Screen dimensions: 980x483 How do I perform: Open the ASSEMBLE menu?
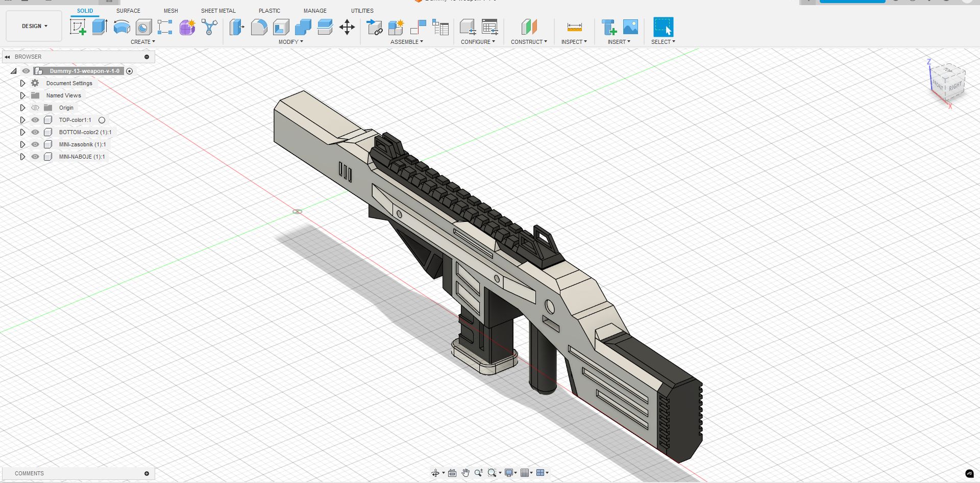click(x=407, y=42)
